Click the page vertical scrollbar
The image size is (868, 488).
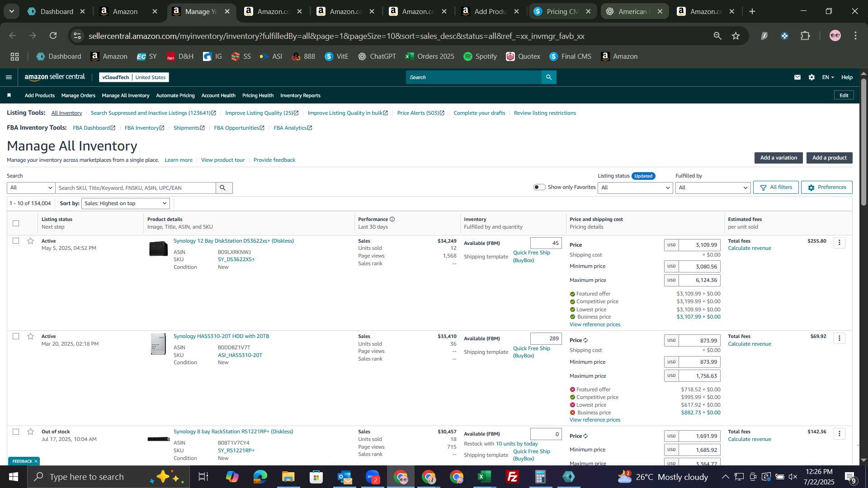[863, 142]
